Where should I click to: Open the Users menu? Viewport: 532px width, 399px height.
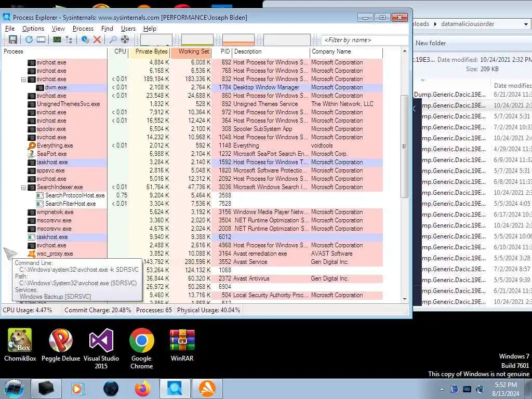[x=128, y=29]
